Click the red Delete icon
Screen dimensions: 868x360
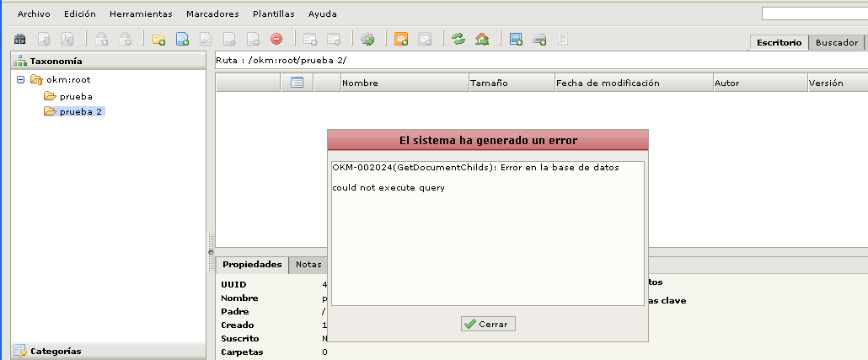(276, 40)
